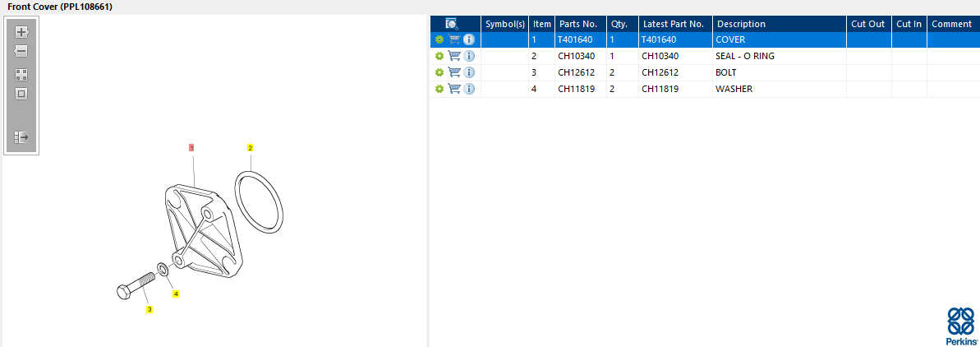Image resolution: width=980 pixels, height=347 pixels.
Task: Click the bolt drawing in diagram
Action: (135, 286)
